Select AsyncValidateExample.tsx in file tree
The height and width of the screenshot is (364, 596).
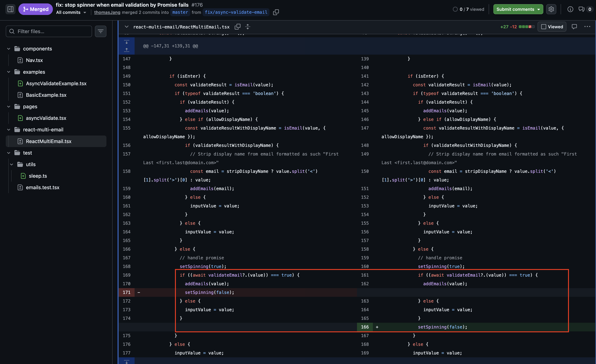click(56, 83)
